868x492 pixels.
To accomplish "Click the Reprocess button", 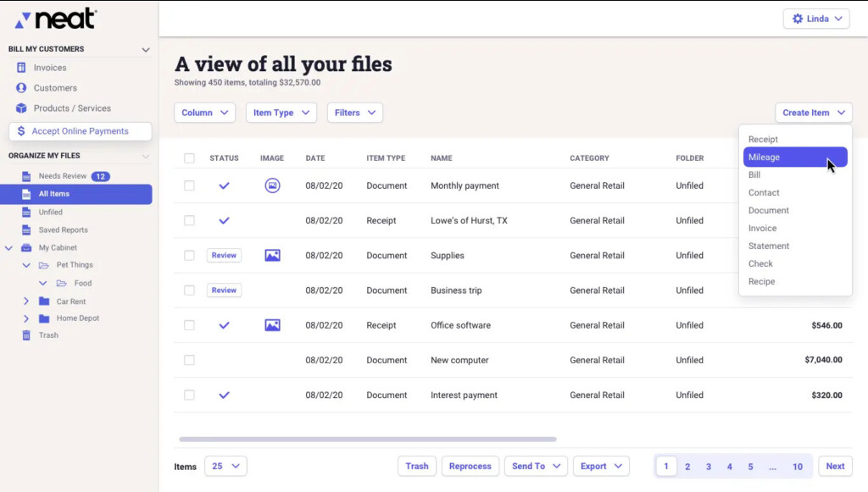I will click(x=470, y=466).
